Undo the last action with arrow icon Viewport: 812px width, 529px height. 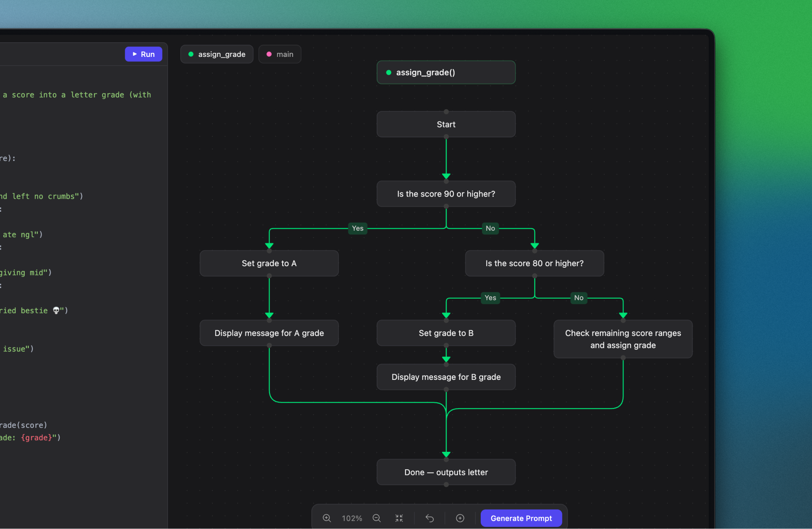pos(430,518)
